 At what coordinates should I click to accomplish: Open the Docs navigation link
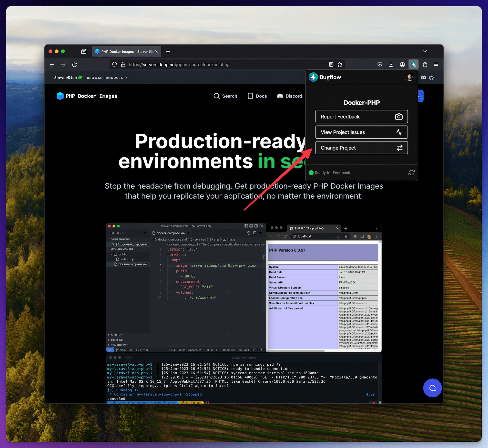(257, 96)
